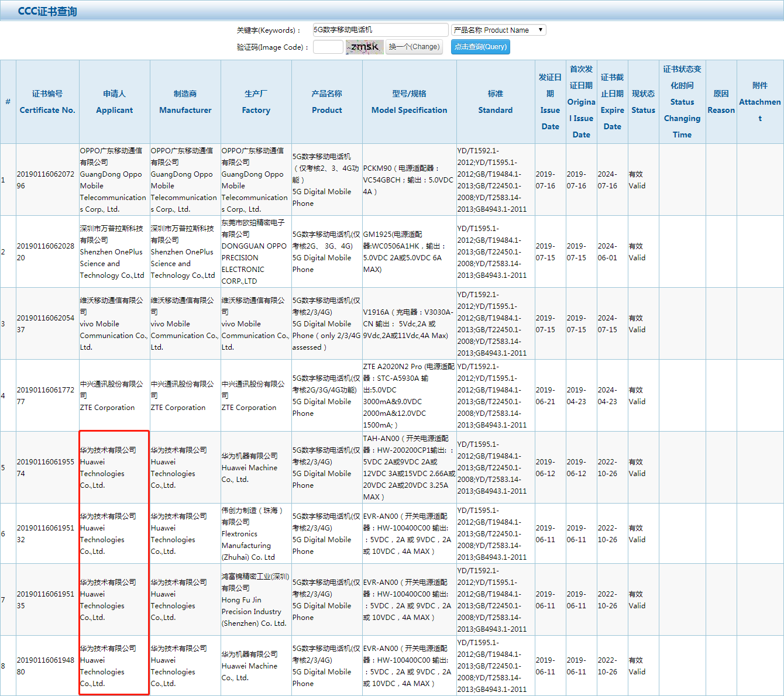Click the Expire Date column header
The height and width of the screenshot is (696, 784).
(x=612, y=102)
